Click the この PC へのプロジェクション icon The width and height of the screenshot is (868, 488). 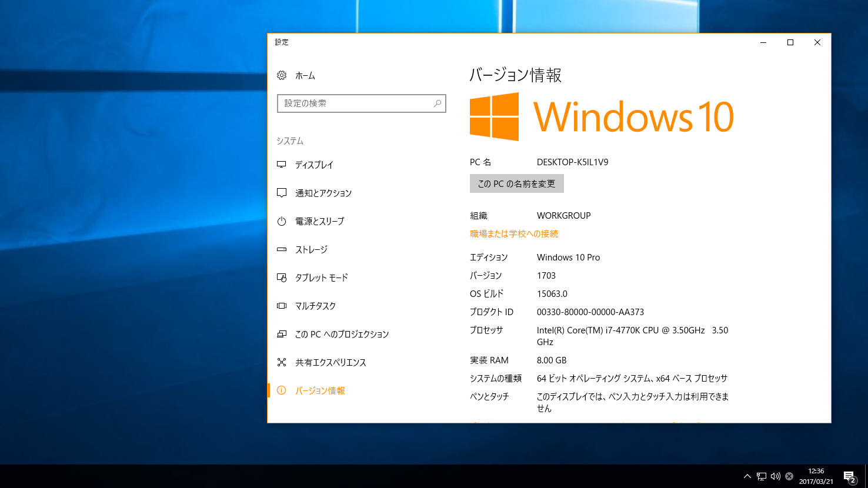click(282, 334)
